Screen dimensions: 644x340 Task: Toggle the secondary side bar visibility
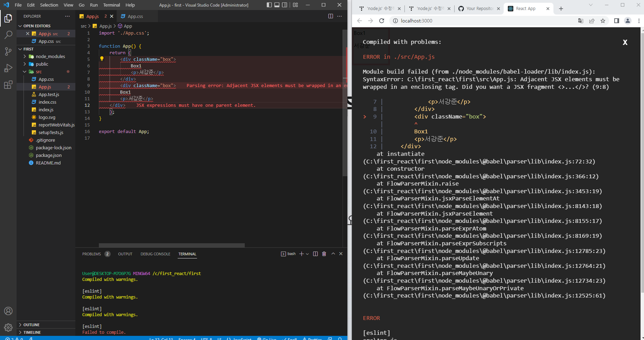(284, 5)
